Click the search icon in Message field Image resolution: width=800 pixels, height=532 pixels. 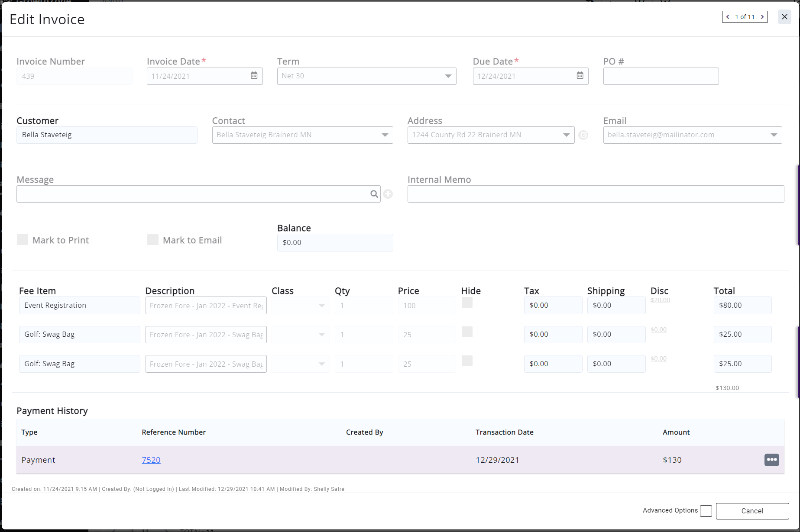pyautogui.click(x=374, y=194)
